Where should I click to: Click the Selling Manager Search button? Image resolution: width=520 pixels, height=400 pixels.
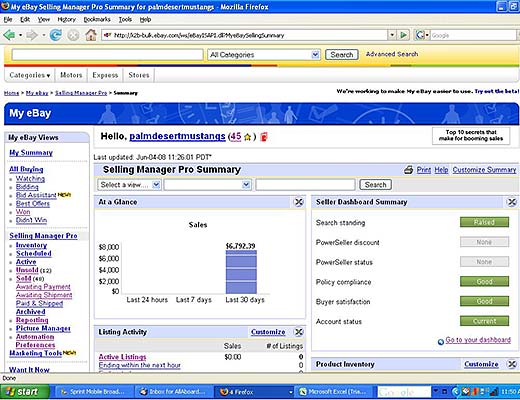point(375,185)
